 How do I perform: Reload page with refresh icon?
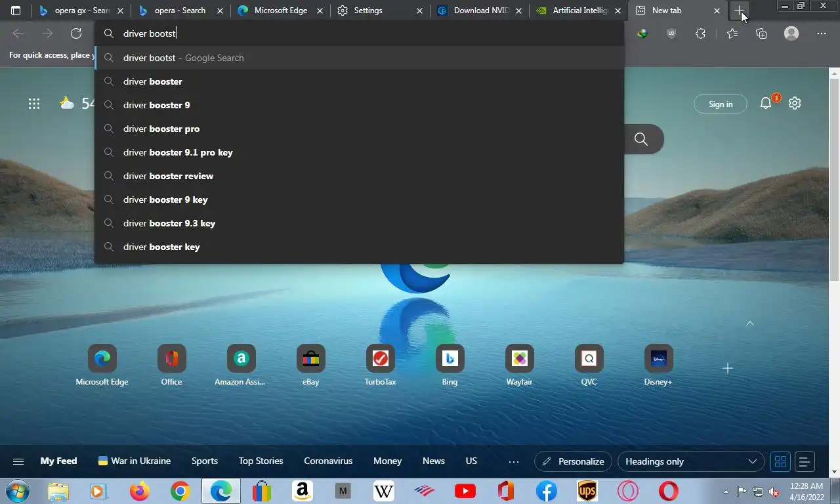(x=76, y=33)
